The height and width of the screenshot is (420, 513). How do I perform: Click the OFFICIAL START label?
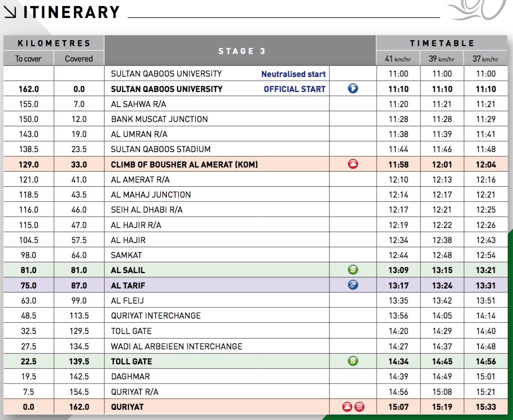[x=294, y=89]
